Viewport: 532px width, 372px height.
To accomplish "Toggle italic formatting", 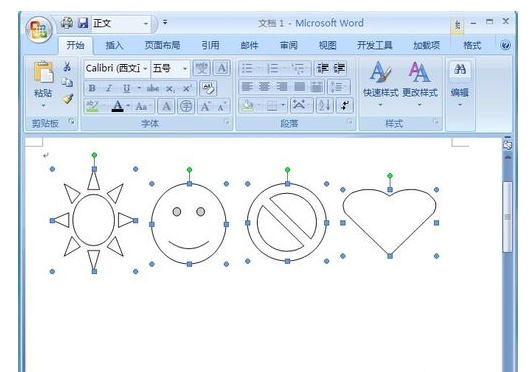I will (x=109, y=88).
